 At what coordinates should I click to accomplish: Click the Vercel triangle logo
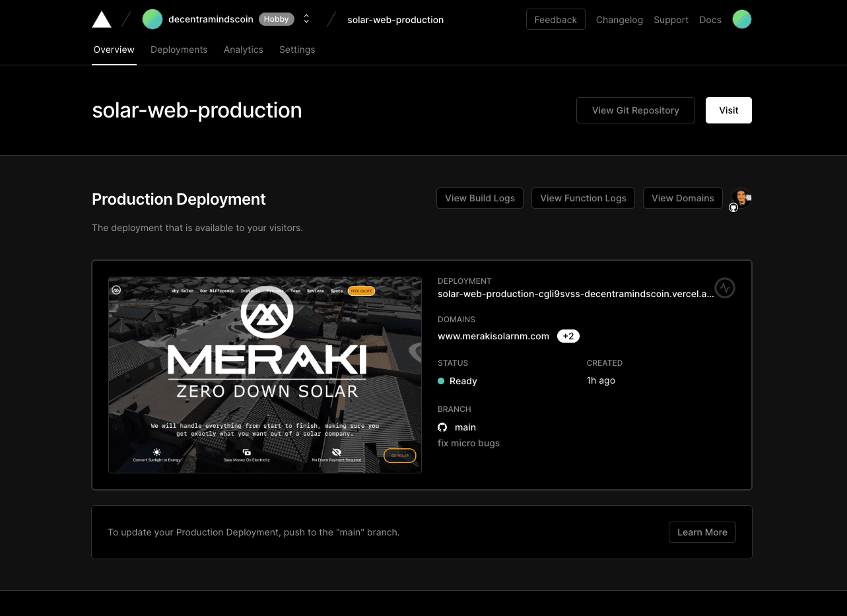tap(102, 19)
